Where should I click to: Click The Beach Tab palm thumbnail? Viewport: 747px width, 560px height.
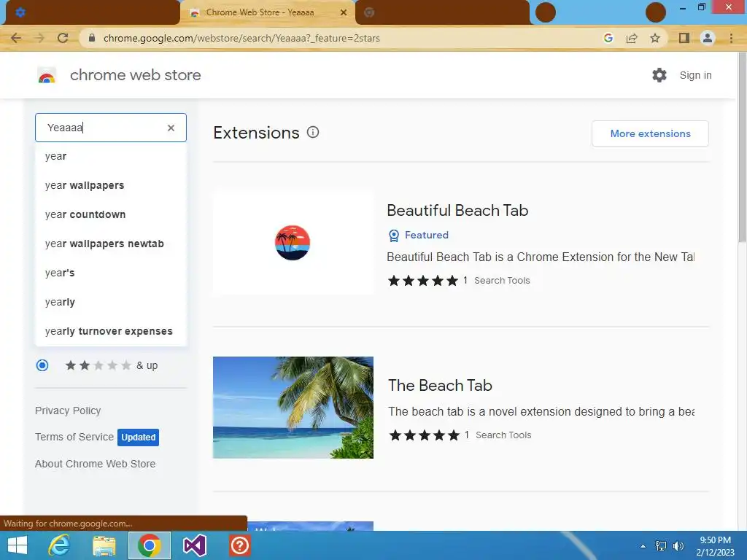click(x=293, y=408)
